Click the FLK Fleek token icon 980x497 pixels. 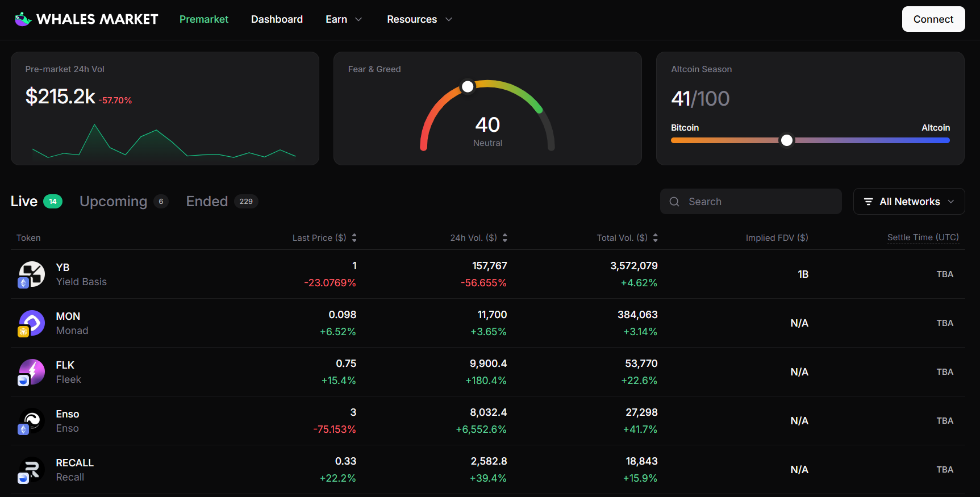(x=32, y=372)
